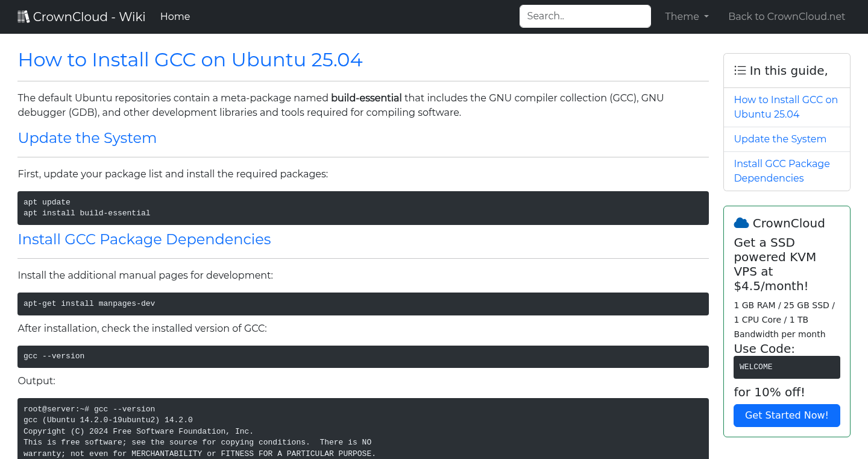Click the 'Update the System' section heading
This screenshot has width=868, height=459.
point(87,138)
